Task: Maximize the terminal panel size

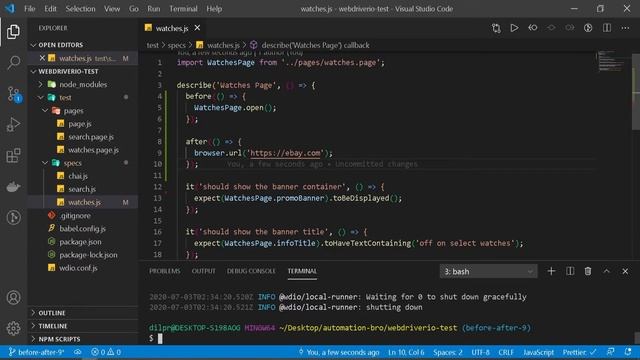Action: pyautogui.click(x=607, y=271)
